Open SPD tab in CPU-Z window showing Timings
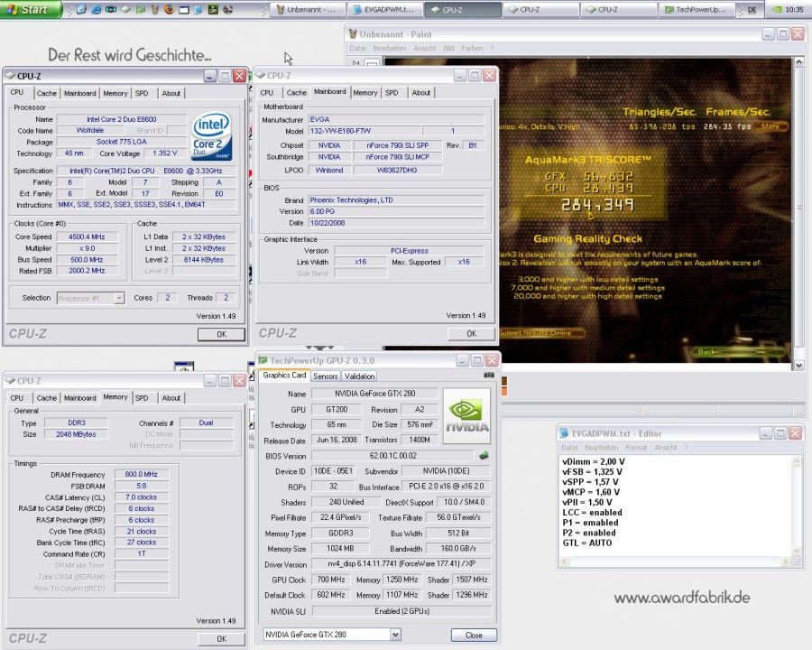Image resolution: width=812 pixels, height=650 pixels. 142,398
